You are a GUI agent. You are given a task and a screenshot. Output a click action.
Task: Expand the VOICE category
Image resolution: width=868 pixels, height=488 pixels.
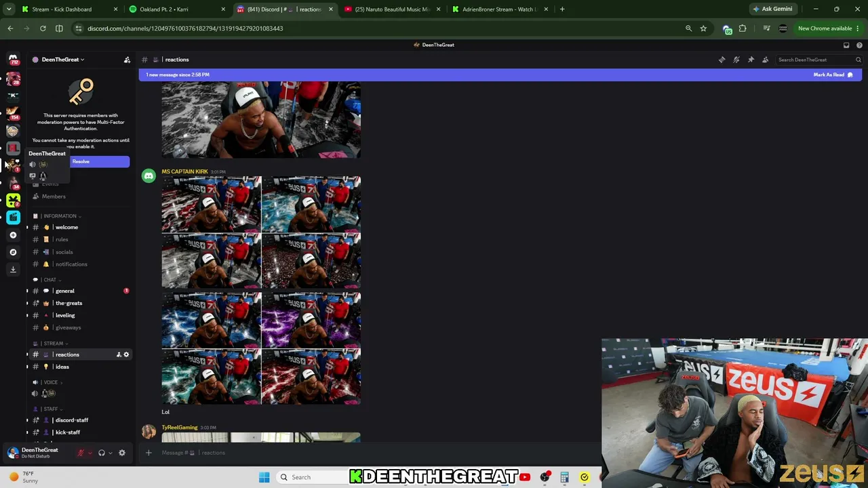48,382
